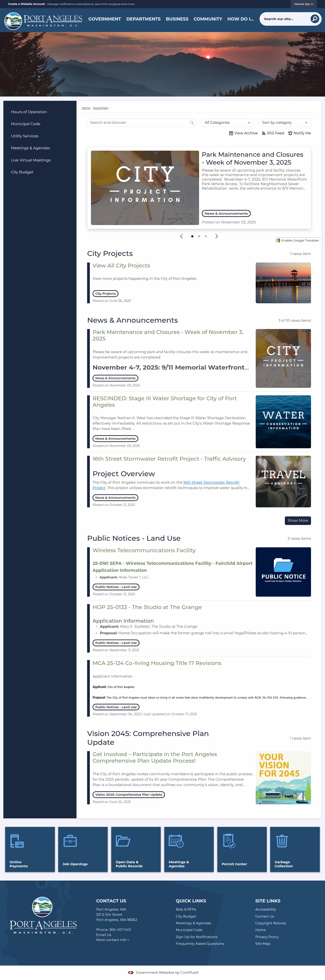
Task: Open Meetings & Agendas calendar tile
Action: (189, 849)
